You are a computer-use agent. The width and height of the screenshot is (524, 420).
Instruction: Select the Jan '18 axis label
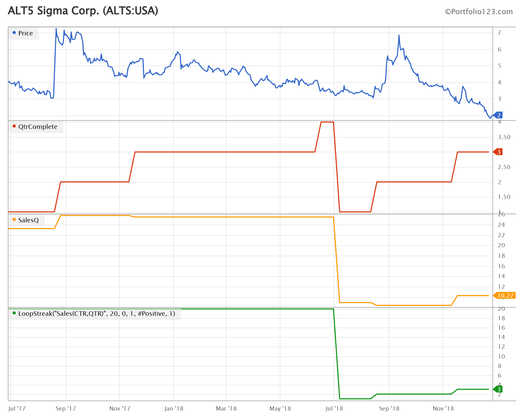174,408
